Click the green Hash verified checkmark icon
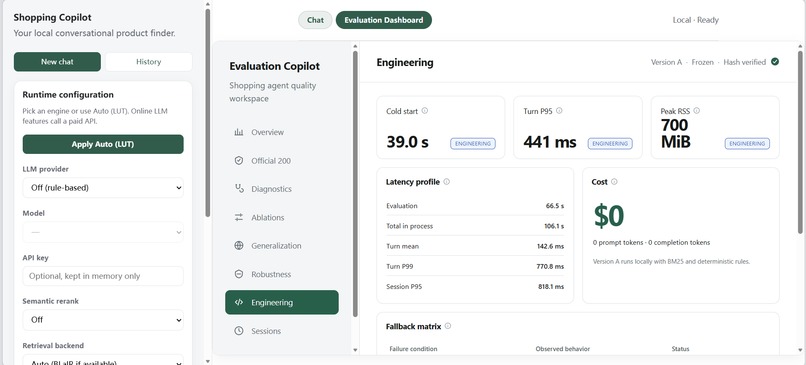The image size is (806, 365). (x=775, y=62)
